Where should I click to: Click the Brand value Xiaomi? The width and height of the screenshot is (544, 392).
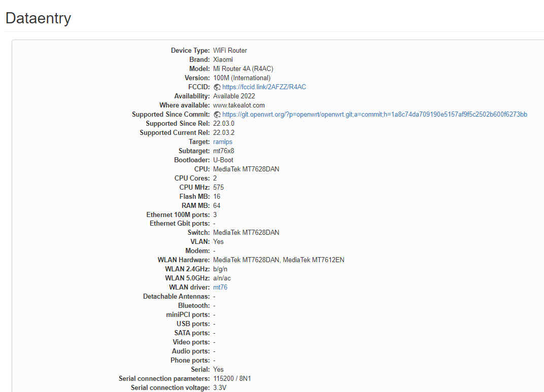pos(223,60)
